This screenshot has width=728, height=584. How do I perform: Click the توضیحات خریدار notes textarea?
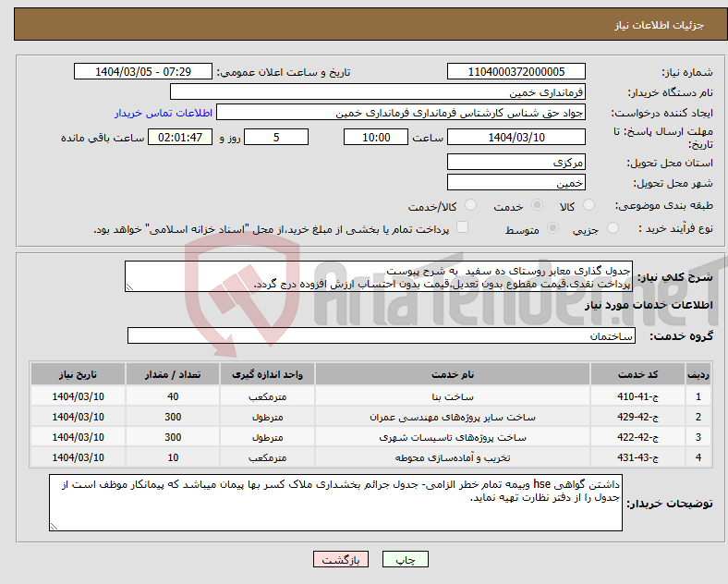[335, 503]
